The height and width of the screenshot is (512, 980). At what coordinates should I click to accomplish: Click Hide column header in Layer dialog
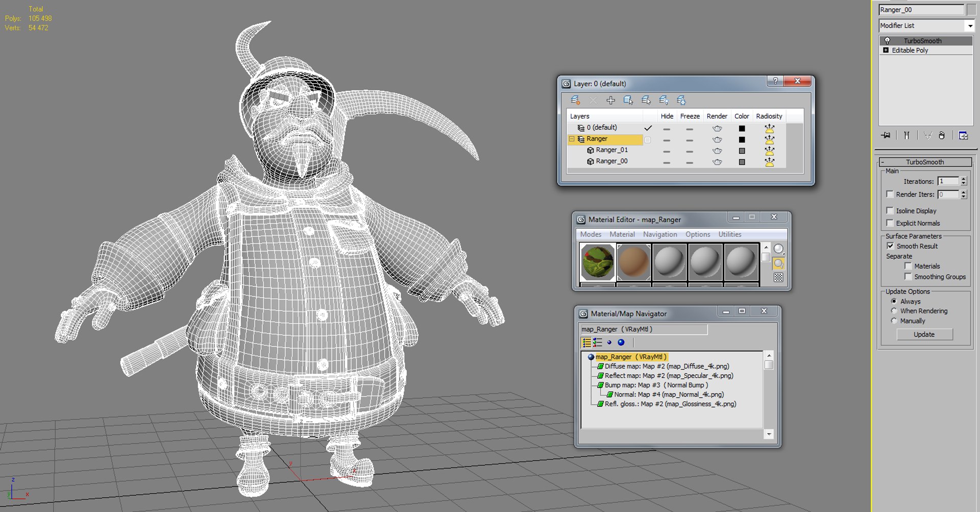tap(667, 116)
